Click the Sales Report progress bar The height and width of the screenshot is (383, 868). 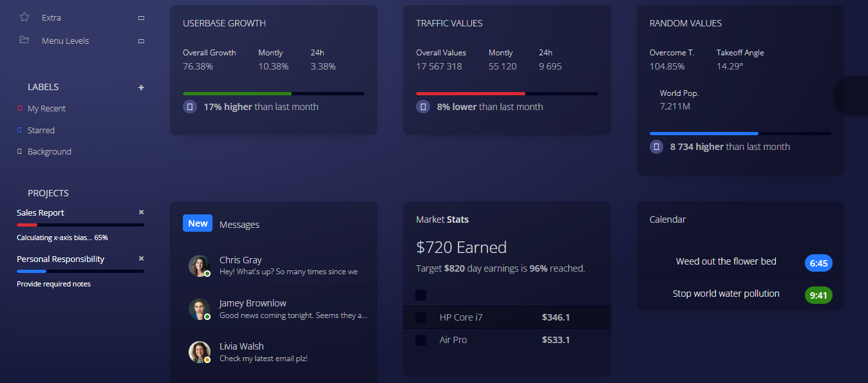pos(80,225)
